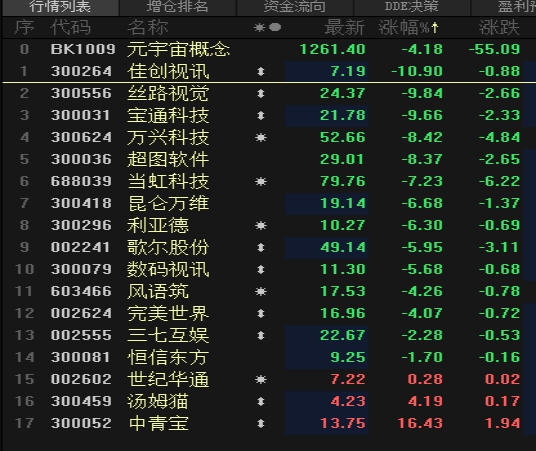Viewport: 536px width, 451px height.
Task: Click stock code 300264
Action: (81, 71)
